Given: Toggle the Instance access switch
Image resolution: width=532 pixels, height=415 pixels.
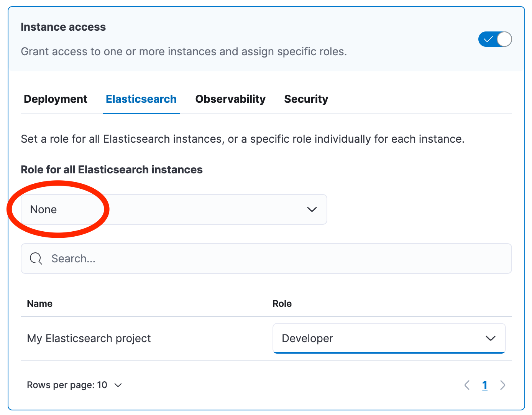Looking at the screenshot, I should coord(495,39).
